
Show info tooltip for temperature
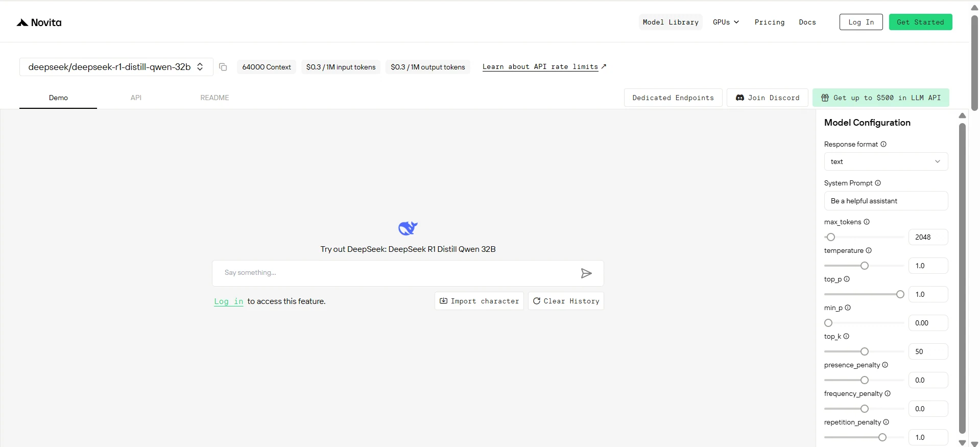click(x=869, y=250)
